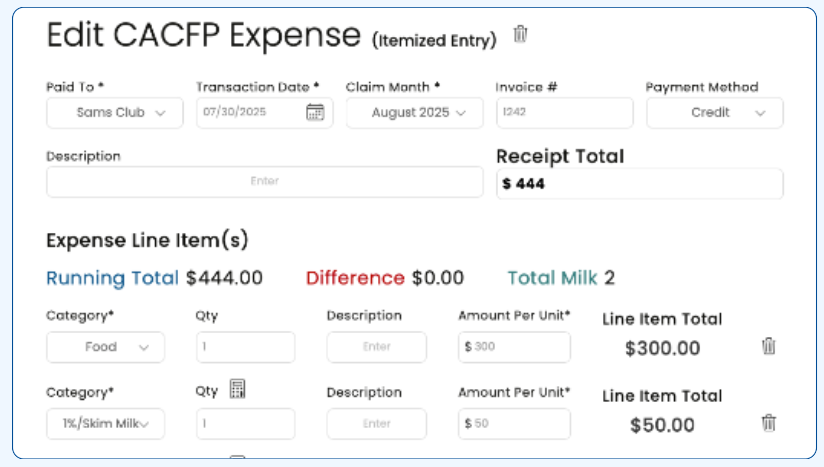824x467 pixels.
Task: Click the Qty field in the milk row
Action: pyautogui.click(x=245, y=423)
